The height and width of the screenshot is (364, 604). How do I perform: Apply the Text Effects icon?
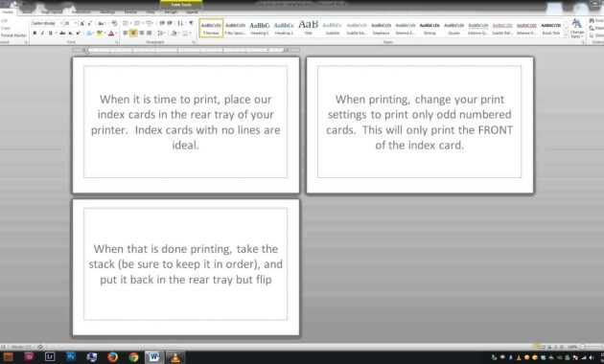pos(89,34)
